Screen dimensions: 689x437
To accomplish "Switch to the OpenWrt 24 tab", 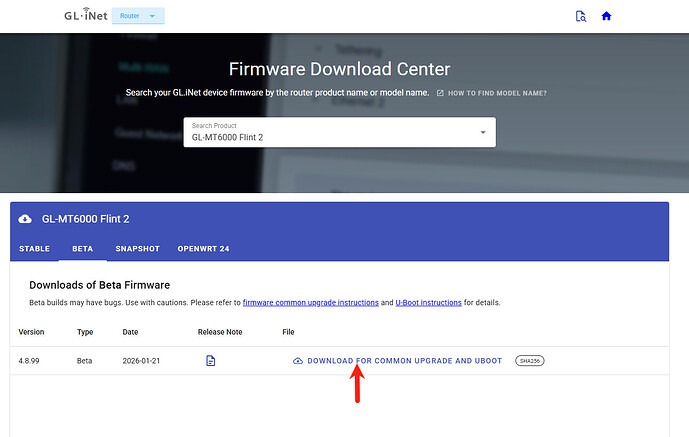I will click(x=203, y=249).
